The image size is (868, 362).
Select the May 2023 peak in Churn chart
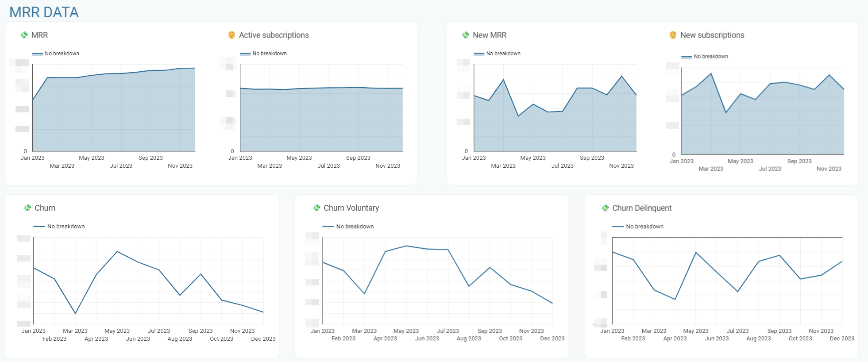(x=117, y=252)
